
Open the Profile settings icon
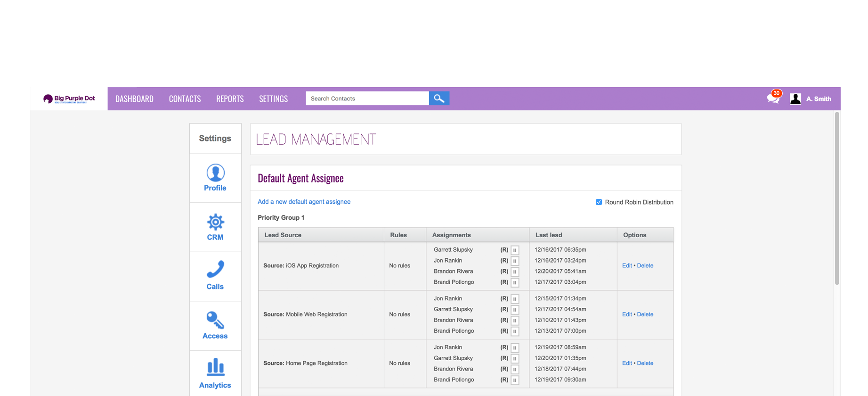click(x=215, y=173)
